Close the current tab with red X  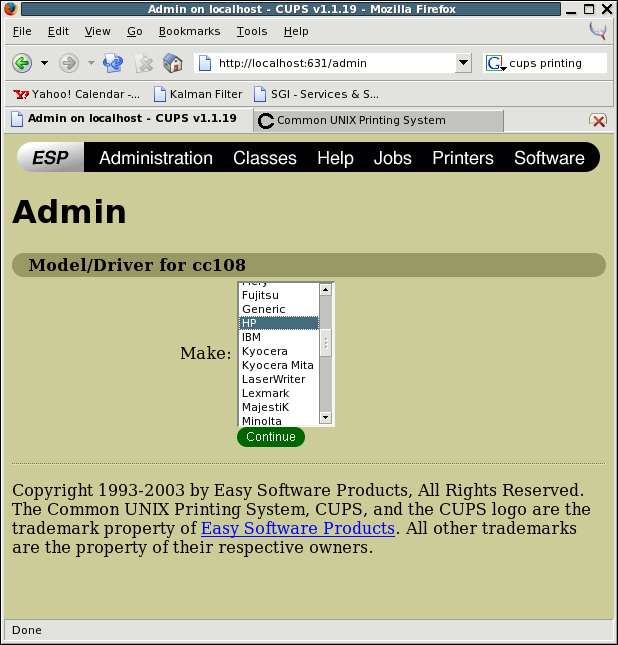pos(598,121)
